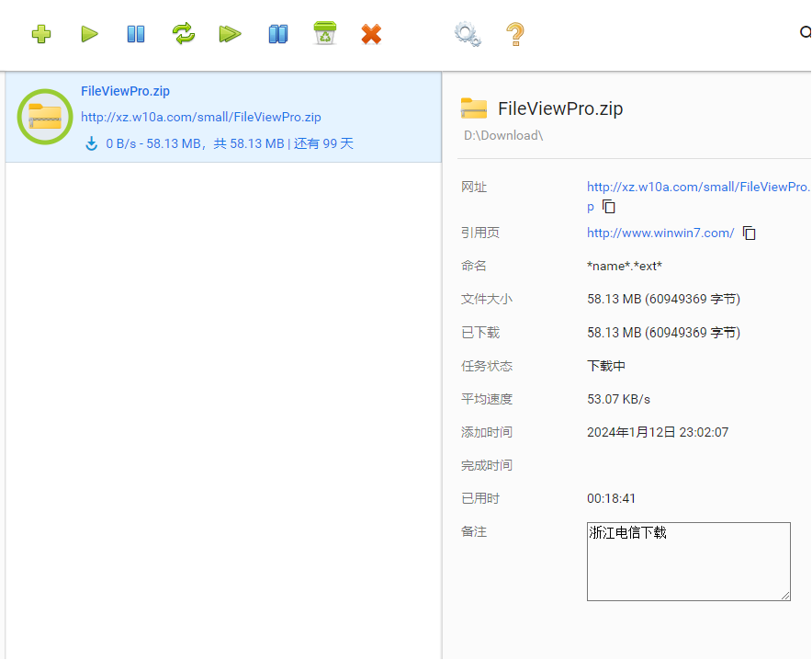Copy the download URL with its copy icon
This screenshot has width=812, height=660.
[609, 206]
